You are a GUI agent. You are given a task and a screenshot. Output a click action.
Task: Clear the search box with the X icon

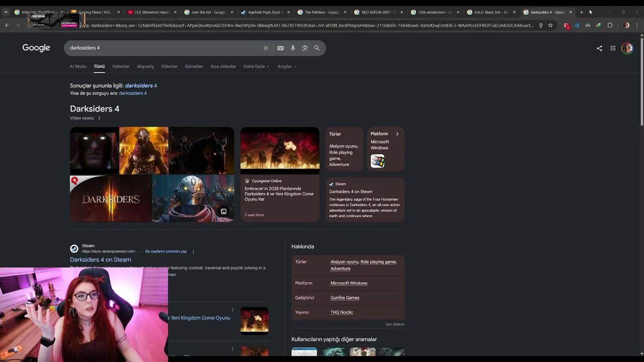(x=266, y=48)
